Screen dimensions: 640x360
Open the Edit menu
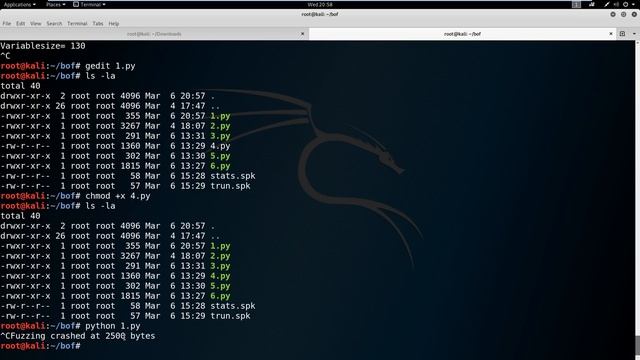tap(20, 24)
